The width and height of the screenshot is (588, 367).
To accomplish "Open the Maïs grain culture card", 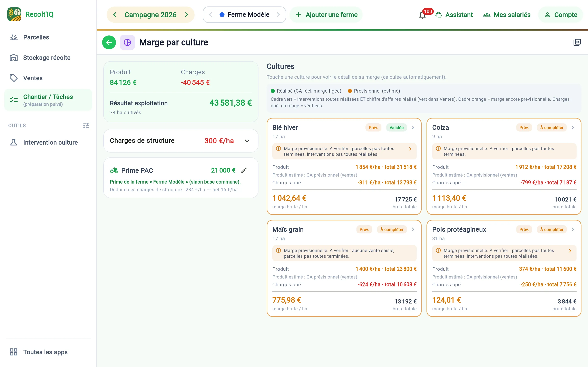I will (344, 268).
